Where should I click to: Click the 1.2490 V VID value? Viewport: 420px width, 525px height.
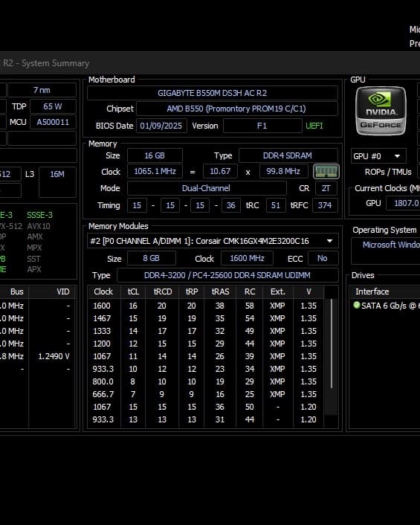click(x=54, y=356)
